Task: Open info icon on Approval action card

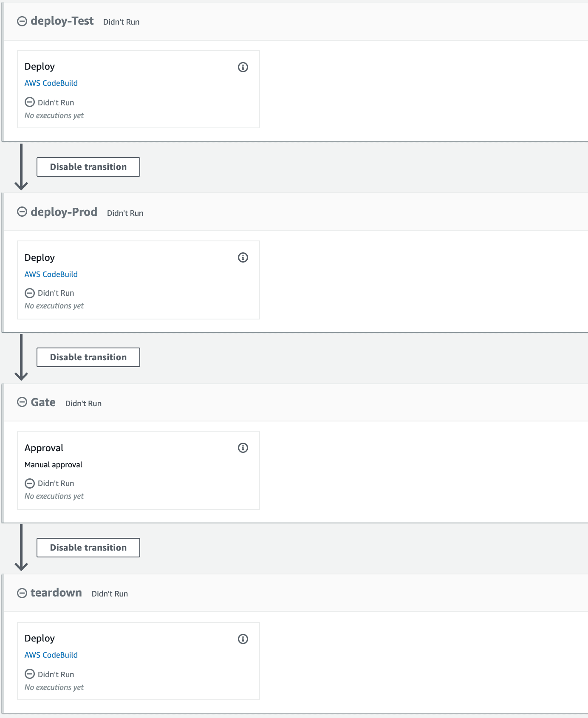Action: (x=243, y=448)
